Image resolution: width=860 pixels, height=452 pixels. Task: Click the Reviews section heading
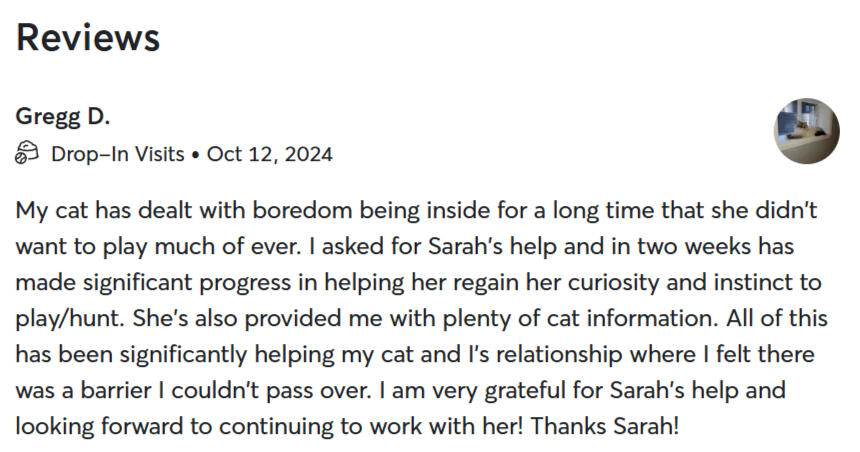point(88,37)
